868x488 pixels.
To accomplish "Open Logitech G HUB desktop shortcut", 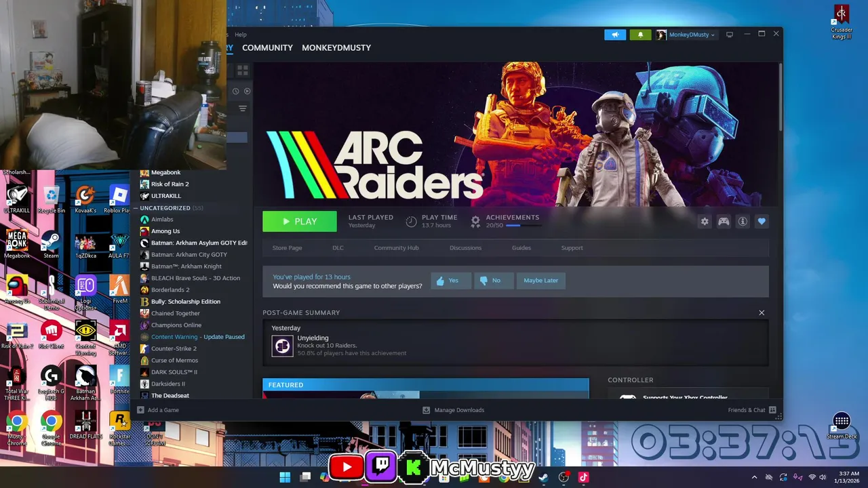I will pos(52,384).
